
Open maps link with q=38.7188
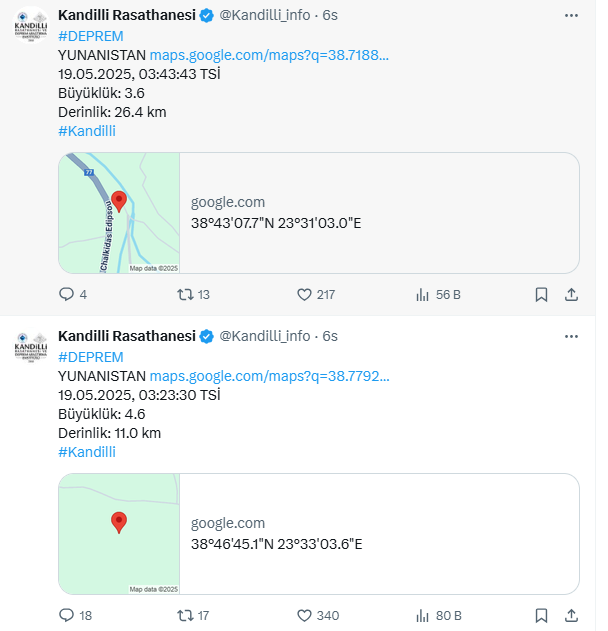(x=269, y=55)
